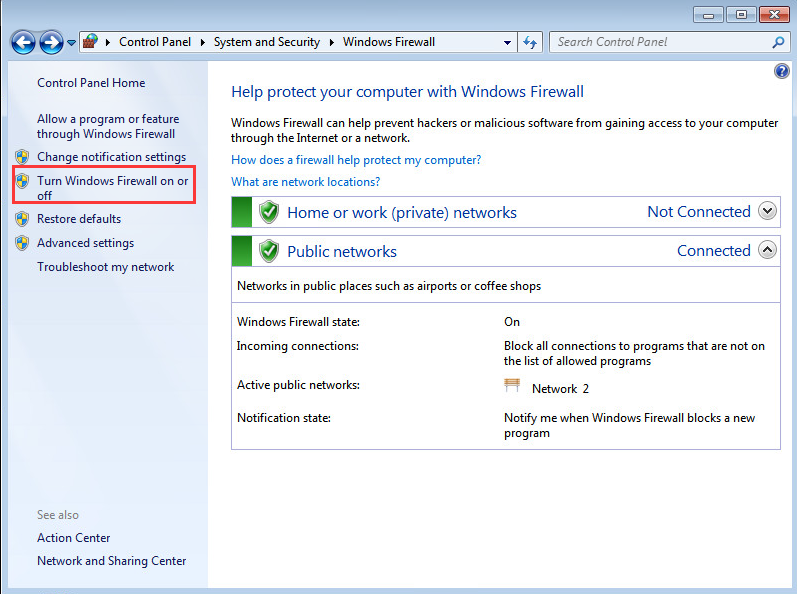
Task: Close the Windows Firewall window
Action: [774, 15]
